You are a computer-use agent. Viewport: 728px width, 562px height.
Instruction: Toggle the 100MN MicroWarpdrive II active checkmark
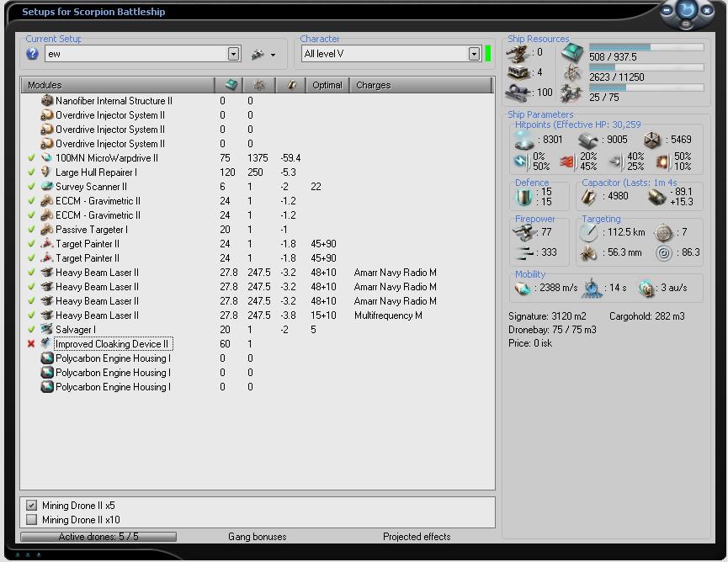click(31, 158)
